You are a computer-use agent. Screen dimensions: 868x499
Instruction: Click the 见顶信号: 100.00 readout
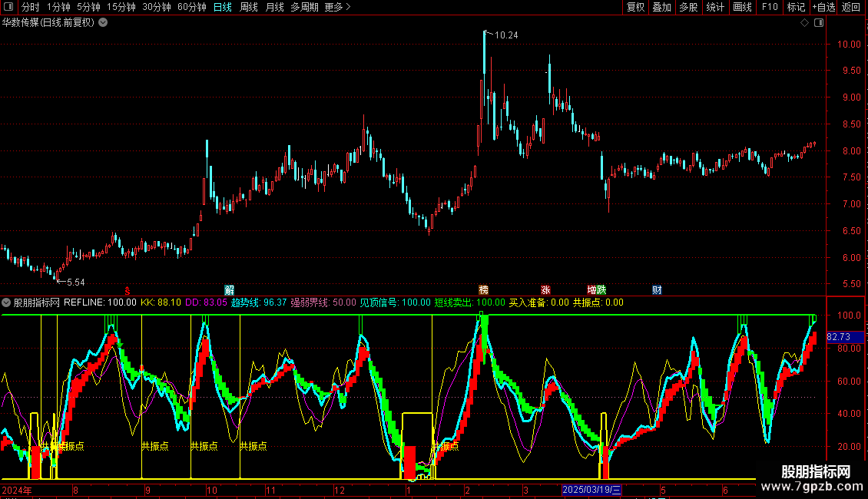(396, 302)
